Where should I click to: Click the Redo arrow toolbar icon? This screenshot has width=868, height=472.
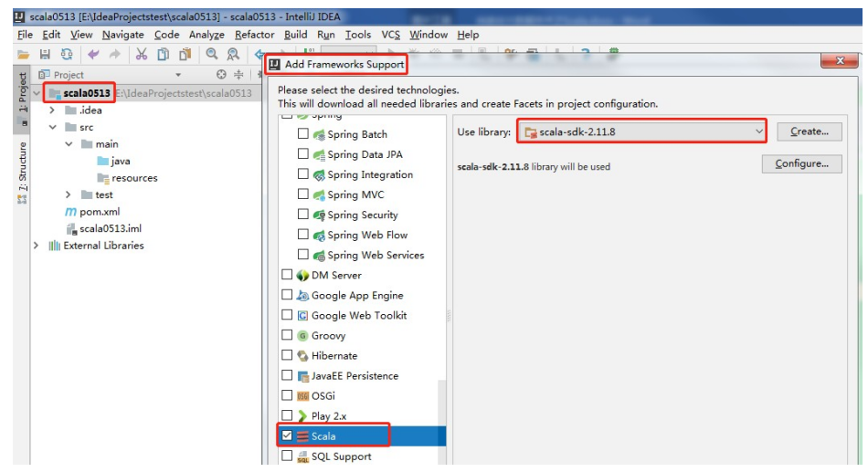(x=114, y=54)
